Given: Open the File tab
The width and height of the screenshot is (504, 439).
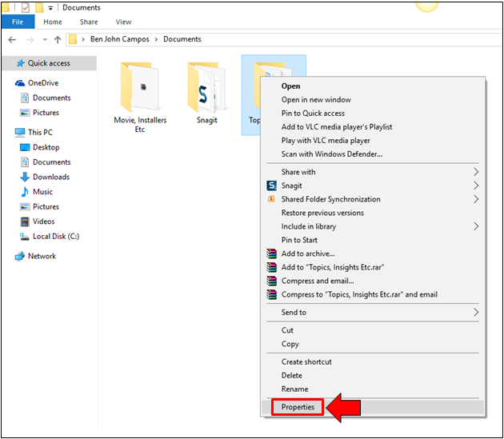Looking at the screenshot, I should (x=17, y=22).
